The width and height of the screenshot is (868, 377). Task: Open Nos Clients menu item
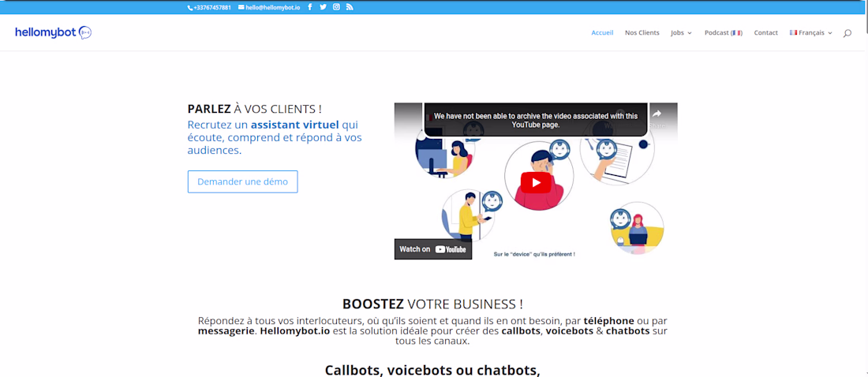(x=642, y=32)
